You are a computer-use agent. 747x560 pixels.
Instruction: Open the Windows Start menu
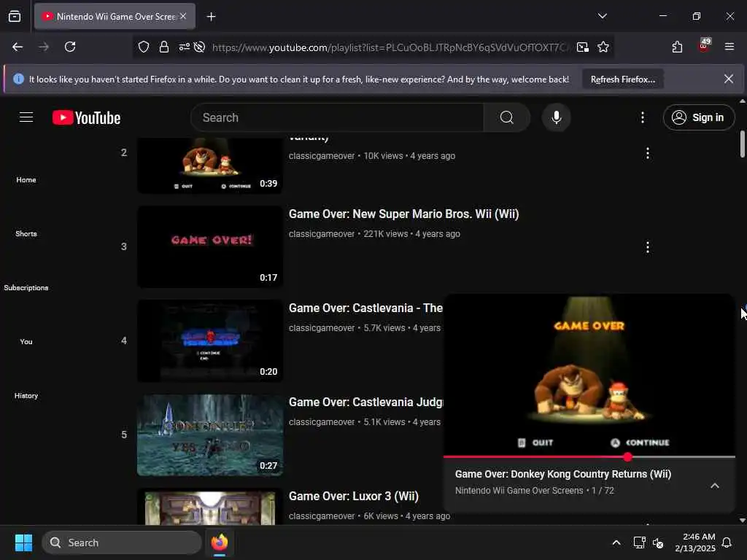pyautogui.click(x=23, y=542)
